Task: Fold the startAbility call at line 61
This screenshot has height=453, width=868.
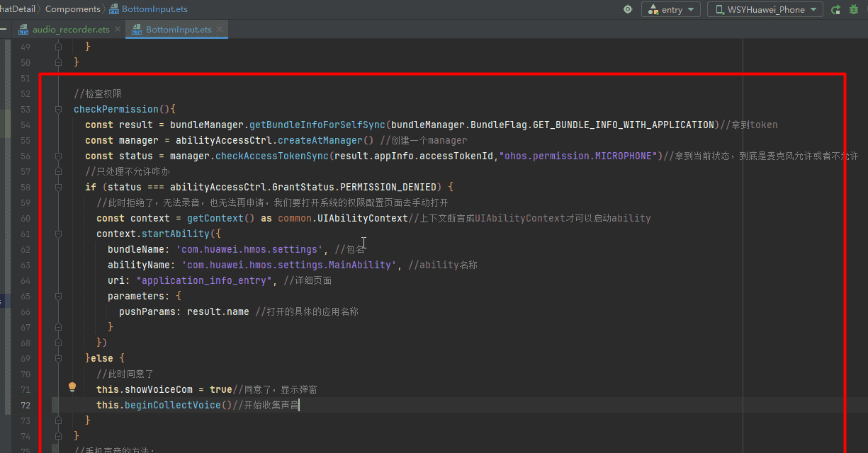Action: point(59,234)
